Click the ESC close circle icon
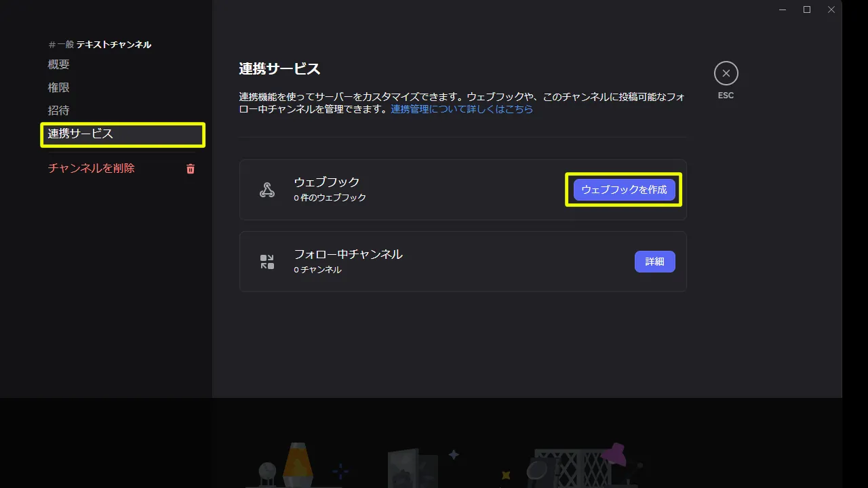 [726, 73]
